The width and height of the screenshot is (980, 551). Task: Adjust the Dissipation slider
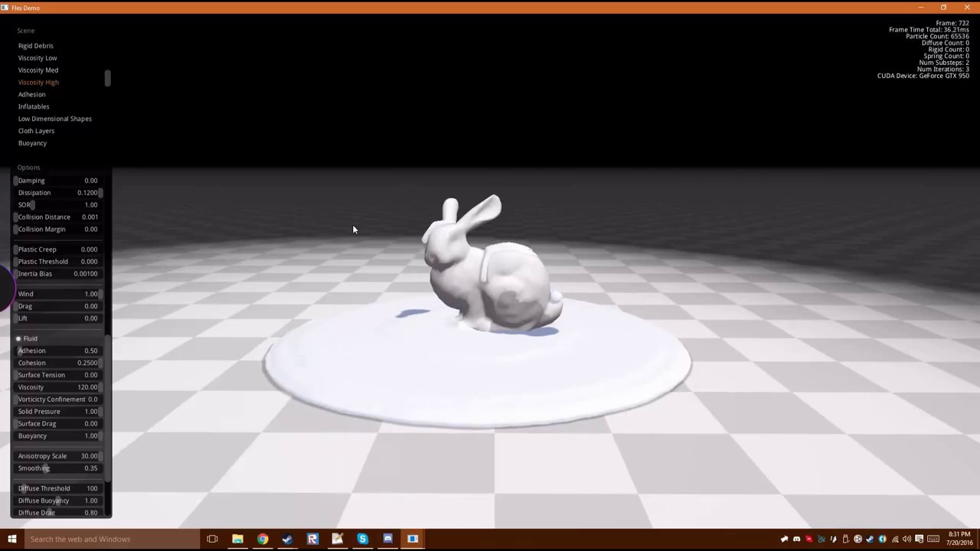tap(58, 193)
